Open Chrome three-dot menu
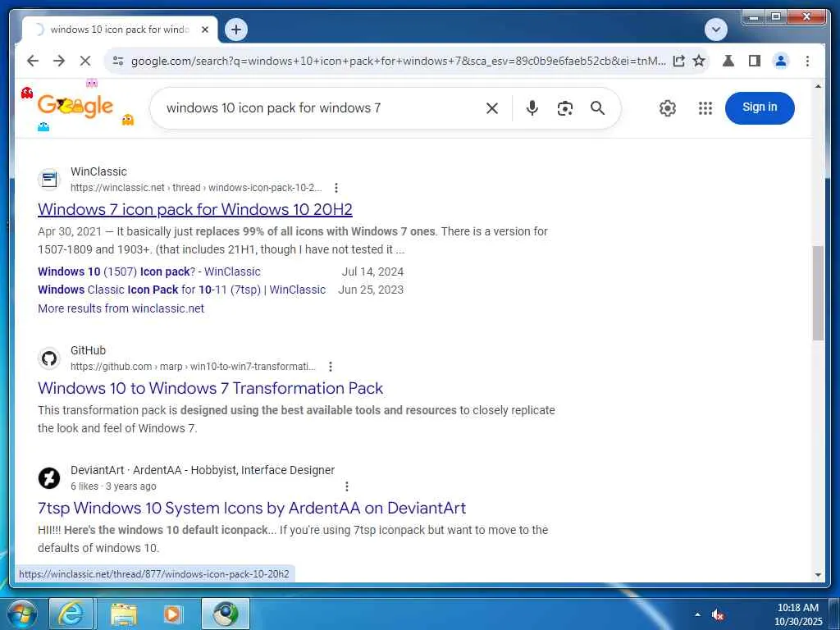 tap(807, 61)
